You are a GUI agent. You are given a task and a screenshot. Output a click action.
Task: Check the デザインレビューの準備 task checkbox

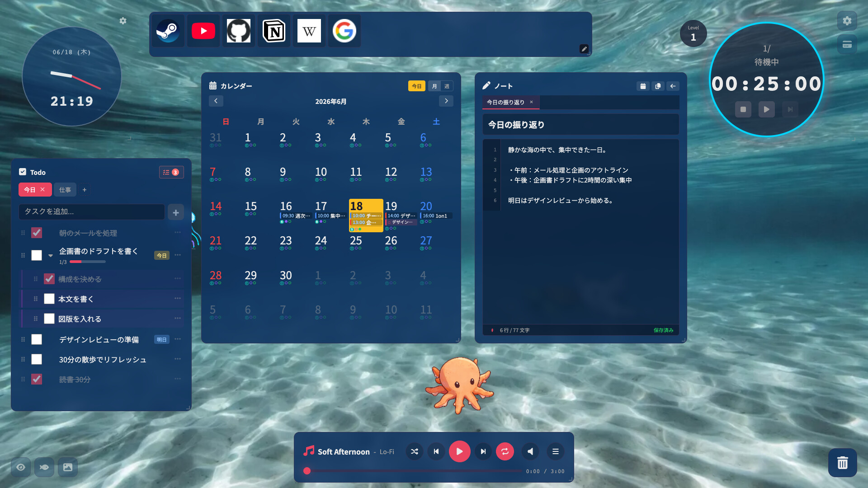(x=37, y=339)
